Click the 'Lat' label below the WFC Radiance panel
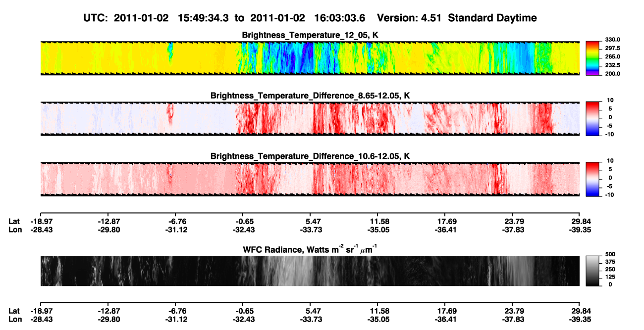This screenshot has height=330, width=644. pyautogui.click(x=14, y=311)
